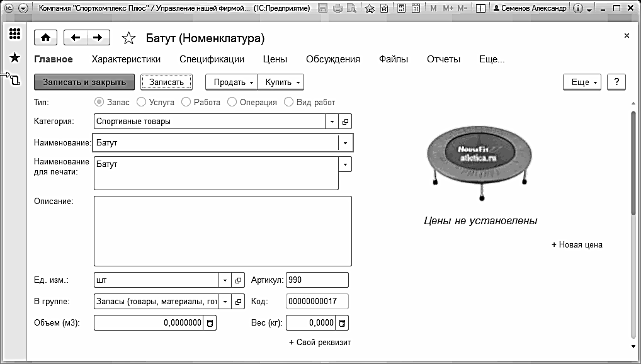Select the Услуга type radio button
Image resolution: width=641 pixels, height=364 pixels.
click(141, 102)
